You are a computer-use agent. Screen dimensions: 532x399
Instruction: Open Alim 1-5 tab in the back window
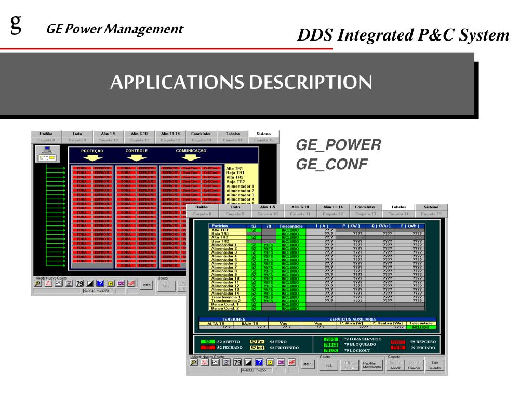108,134
